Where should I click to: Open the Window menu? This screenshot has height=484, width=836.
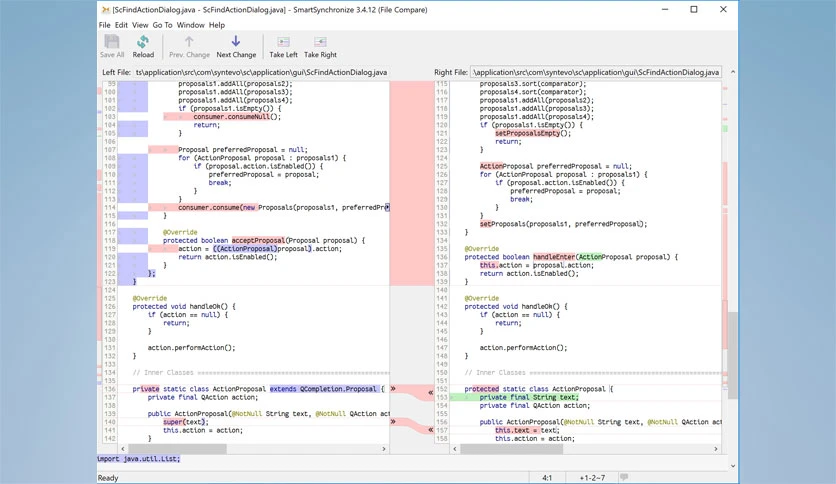pos(190,25)
